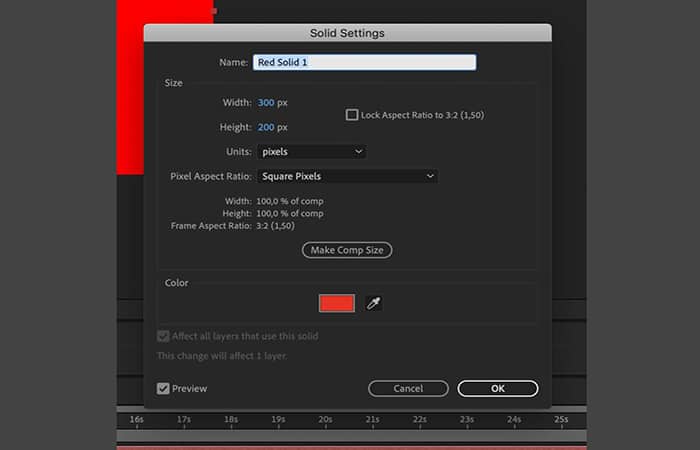Confirm settings with the OK button
Screen dimensions: 700x450
[498, 388]
